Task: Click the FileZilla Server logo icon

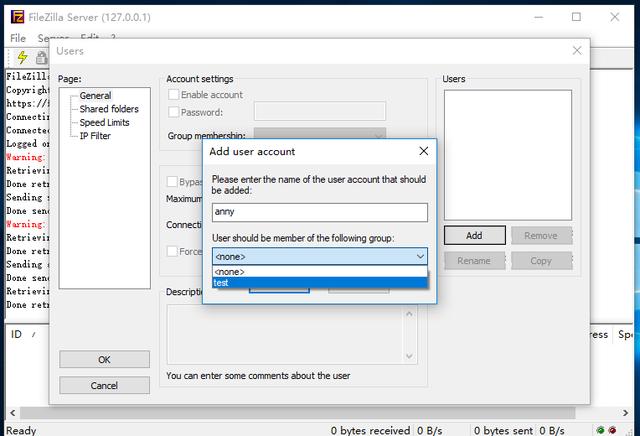Action: pyautogui.click(x=18, y=17)
